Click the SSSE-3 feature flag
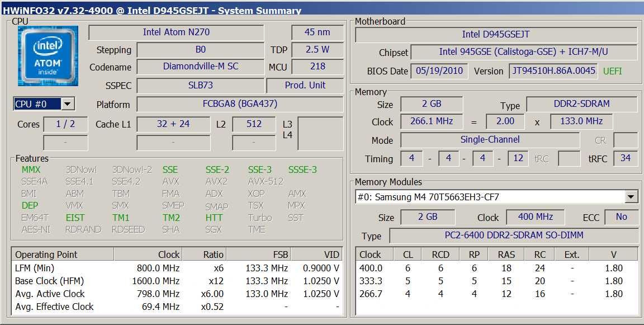The height and width of the screenshot is (325, 644). [x=302, y=169]
